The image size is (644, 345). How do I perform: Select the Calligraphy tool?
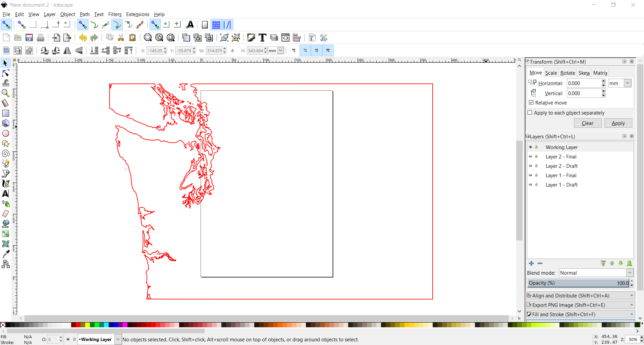[6, 184]
